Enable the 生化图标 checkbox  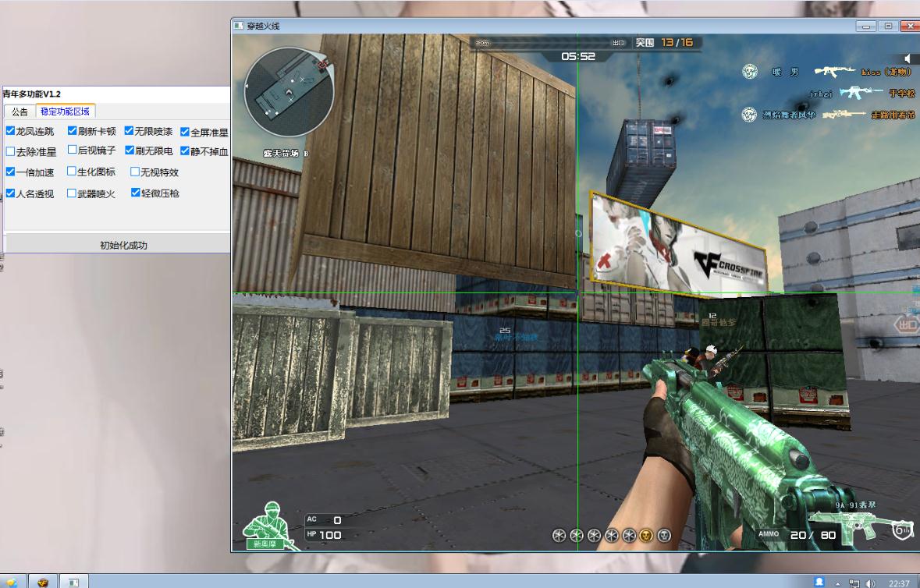(72, 172)
